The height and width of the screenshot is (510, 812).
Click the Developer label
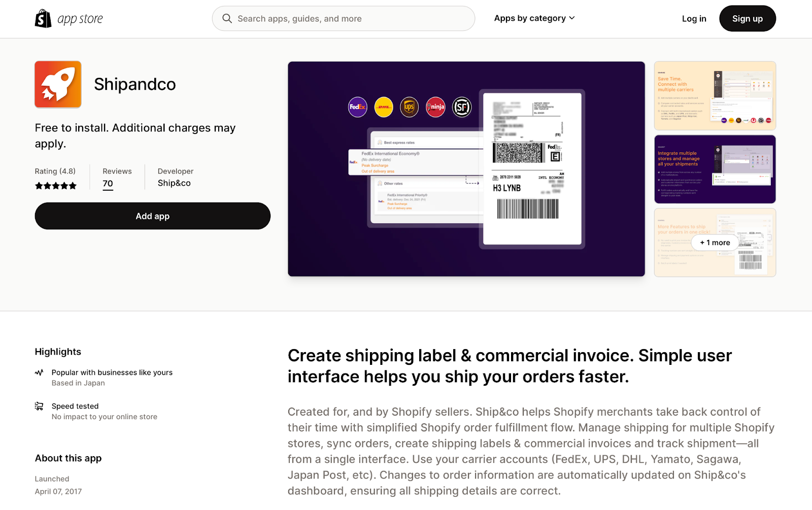point(176,172)
